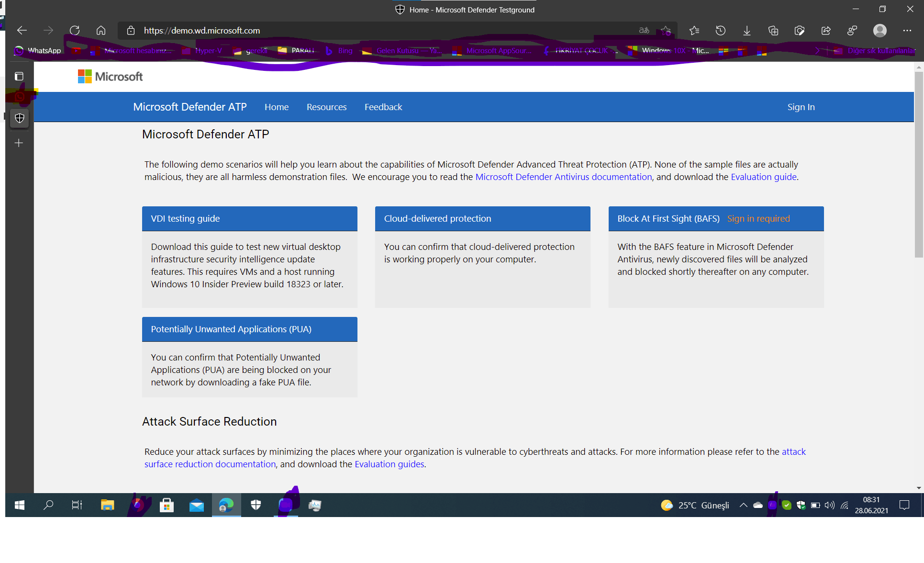
Task: Open the Evaluation guide link
Action: (x=764, y=177)
